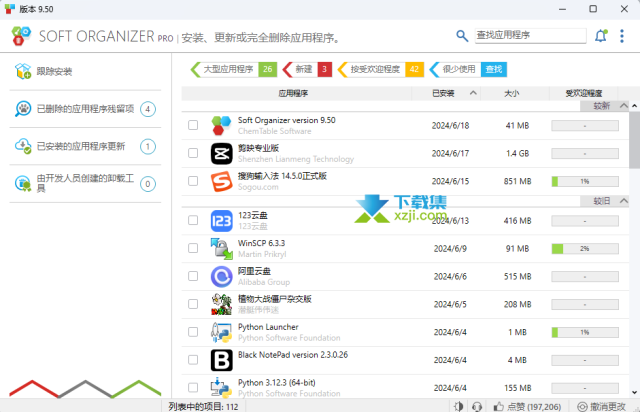Click the cloud download updates icon
The width and height of the screenshot is (640, 412).
(23, 146)
